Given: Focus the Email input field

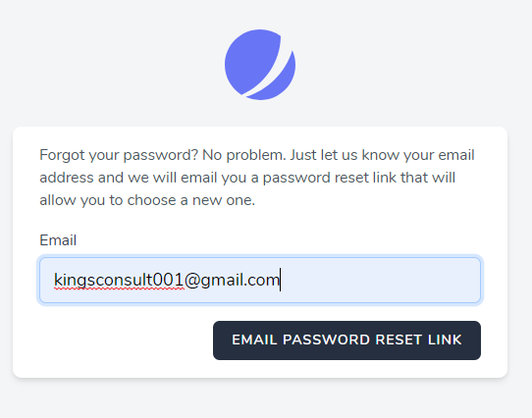Looking at the screenshot, I should (260, 280).
